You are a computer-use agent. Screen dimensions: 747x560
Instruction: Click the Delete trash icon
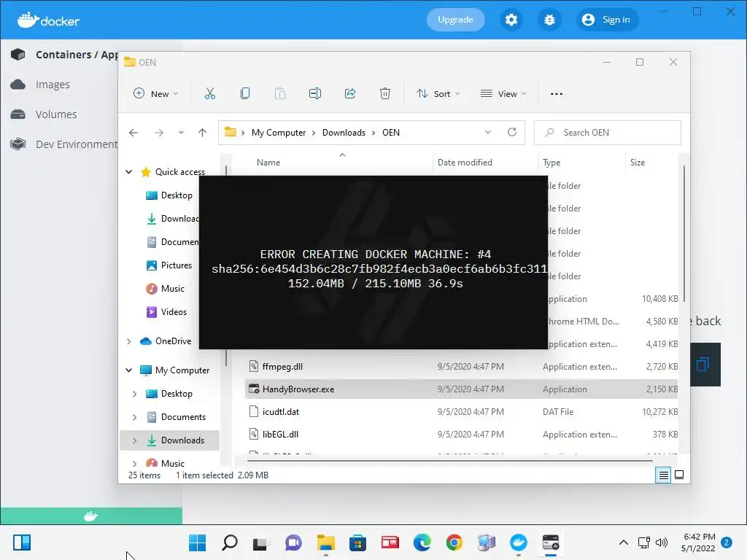[385, 94]
